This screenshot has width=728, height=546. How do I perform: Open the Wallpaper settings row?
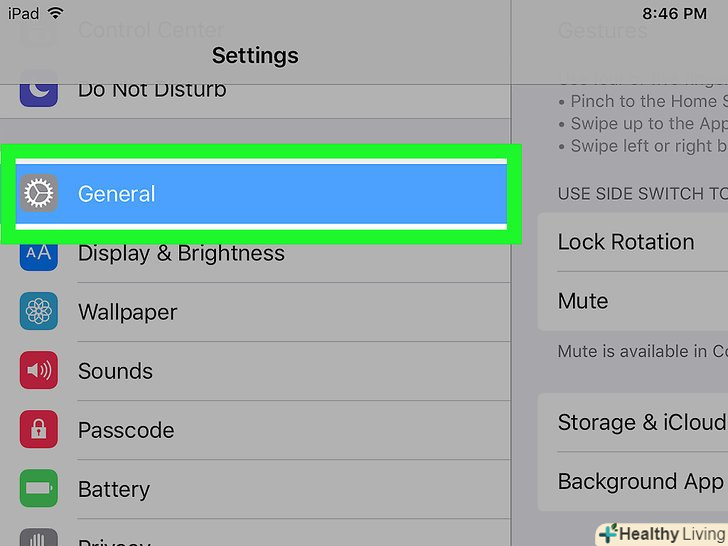(260, 312)
